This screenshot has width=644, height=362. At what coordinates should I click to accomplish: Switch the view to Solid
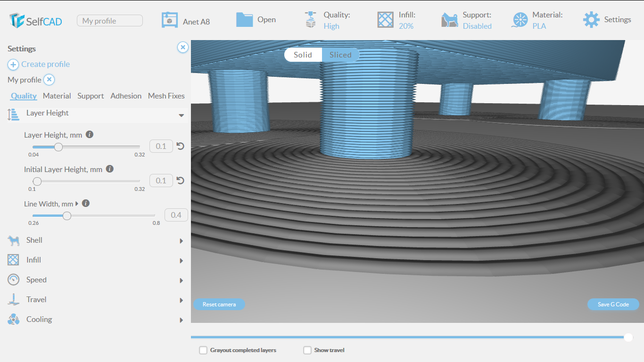click(x=303, y=55)
